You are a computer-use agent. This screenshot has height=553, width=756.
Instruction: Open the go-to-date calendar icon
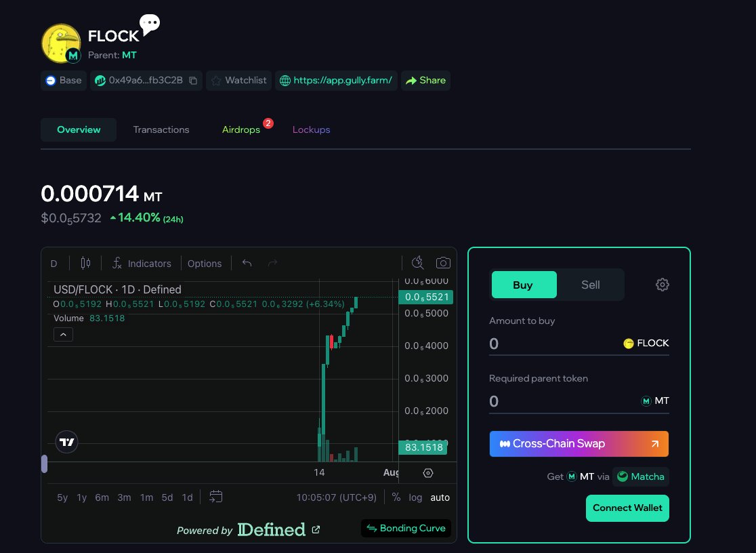pos(215,497)
